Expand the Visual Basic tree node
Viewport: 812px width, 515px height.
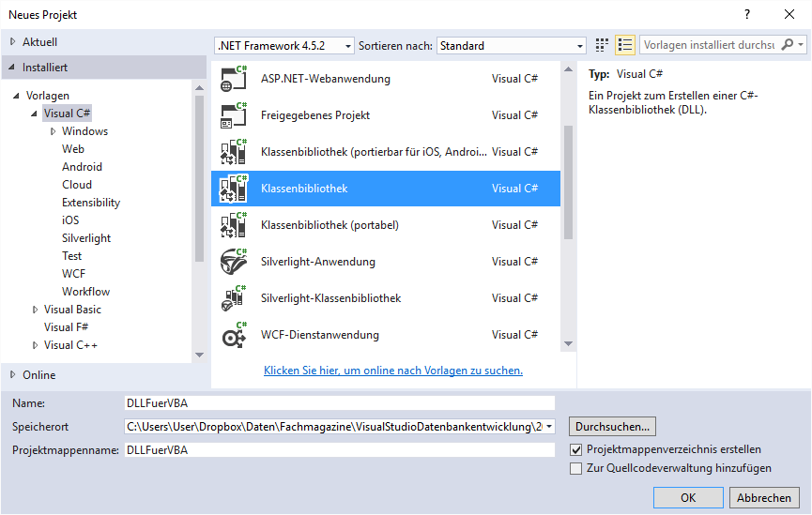click(x=36, y=310)
